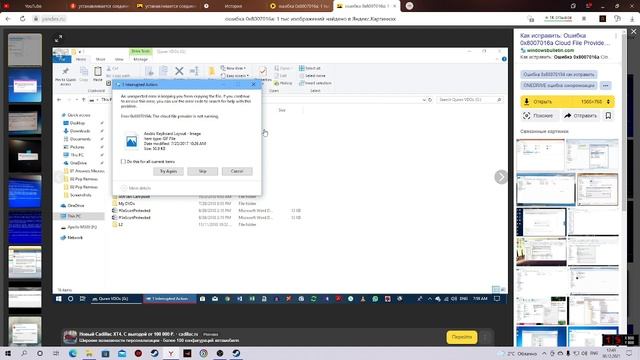Open the ошибка 0x8007016a tab with the play icon

coord(299,6)
